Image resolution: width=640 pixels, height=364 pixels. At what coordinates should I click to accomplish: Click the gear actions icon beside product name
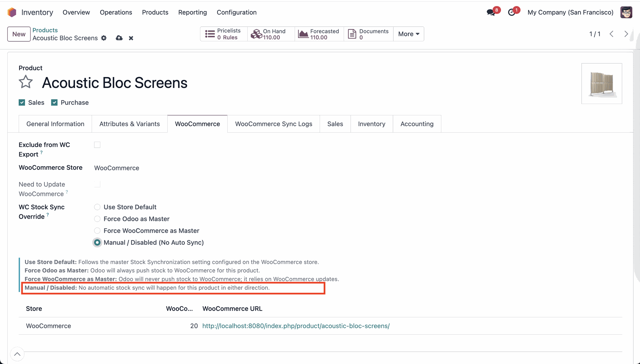(x=104, y=38)
